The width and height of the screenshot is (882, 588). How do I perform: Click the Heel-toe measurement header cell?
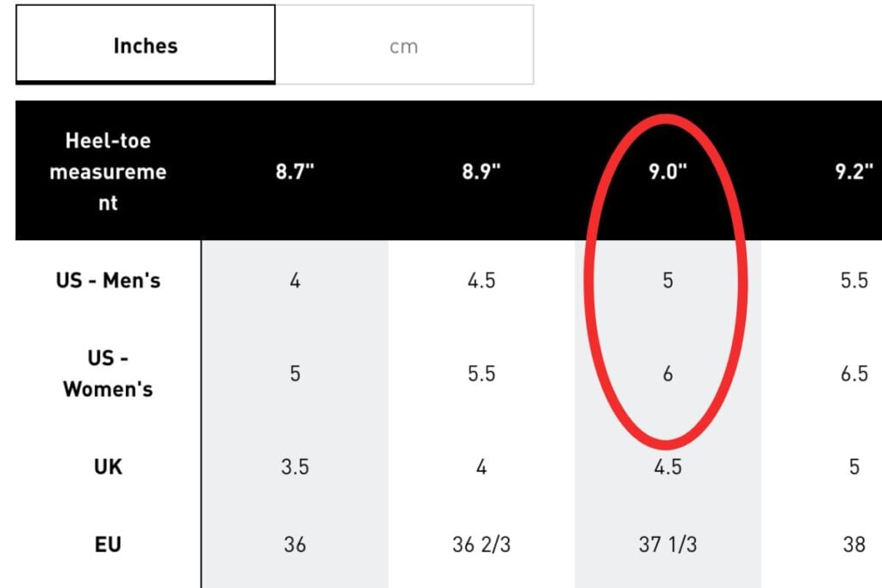(x=108, y=171)
